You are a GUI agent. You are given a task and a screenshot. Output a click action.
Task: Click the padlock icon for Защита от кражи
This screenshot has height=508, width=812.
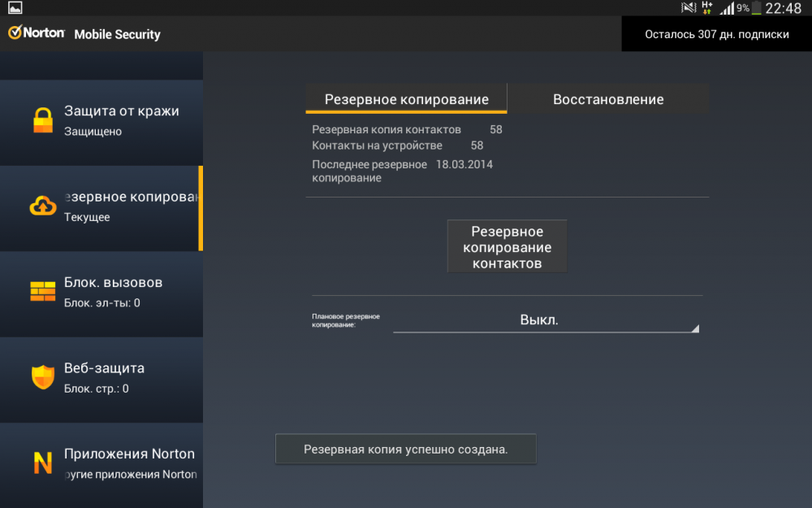[x=42, y=120]
